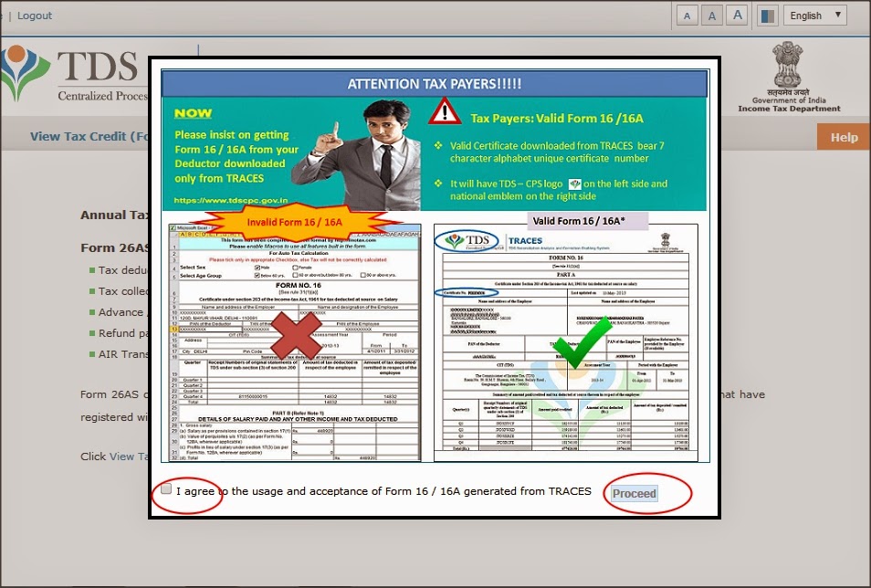Tick the I agree checkbox
871x588 pixels.
(x=166, y=489)
